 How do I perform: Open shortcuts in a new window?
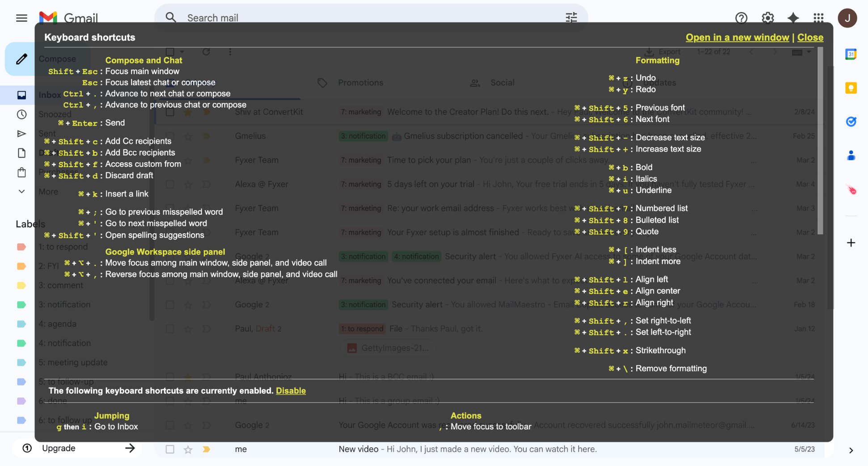[737, 37]
